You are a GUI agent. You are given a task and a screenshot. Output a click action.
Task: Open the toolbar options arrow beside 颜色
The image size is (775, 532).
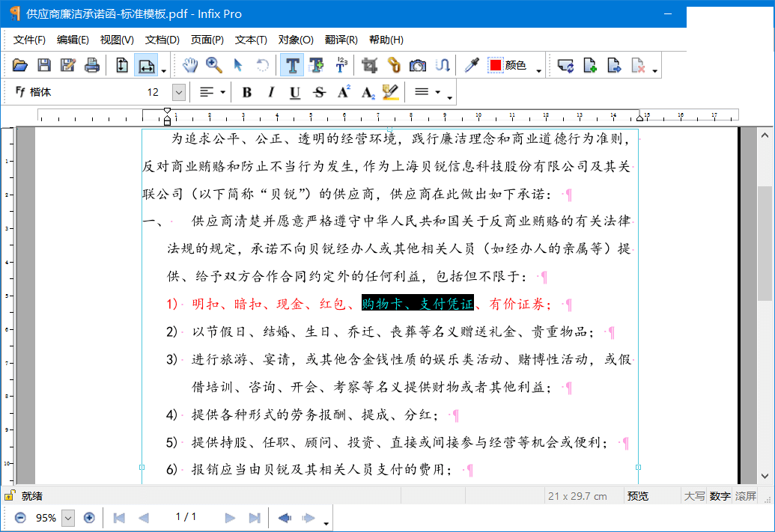click(538, 72)
